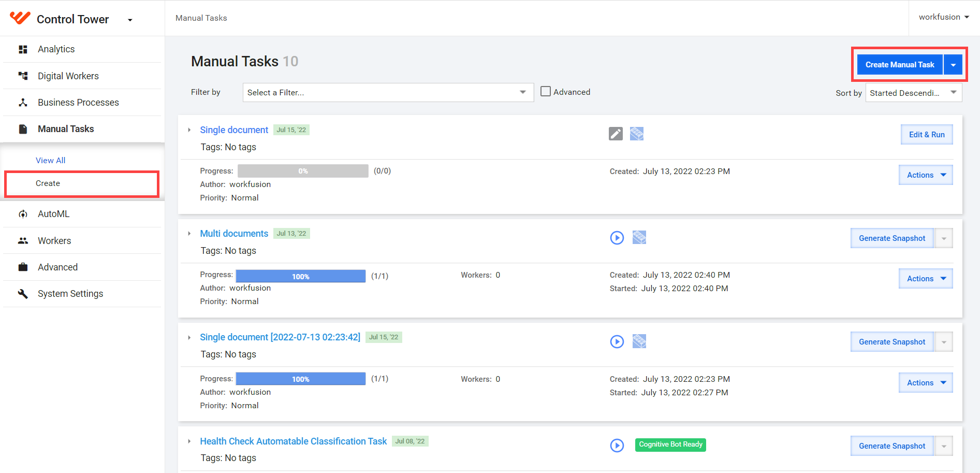The image size is (980, 473).
Task: Open Workers in the sidebar
Action: point(82,241)
